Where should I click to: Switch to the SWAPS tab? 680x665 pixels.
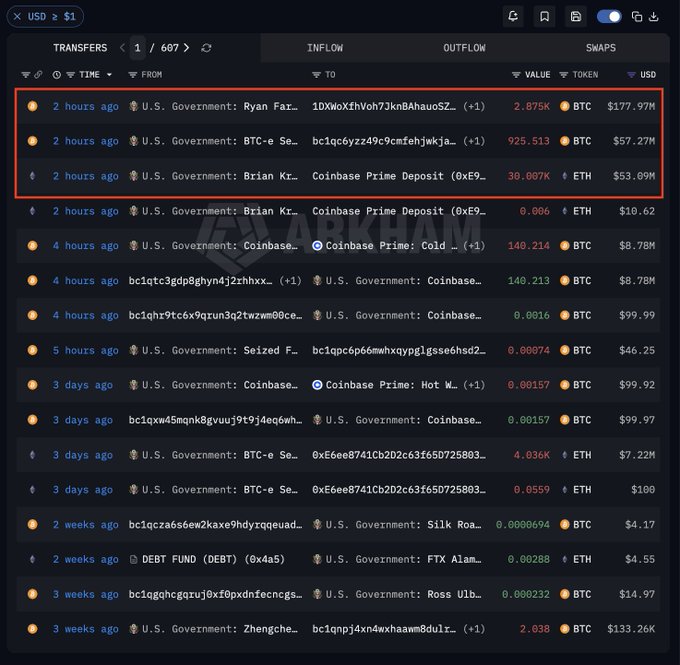(x=601, y=48)
